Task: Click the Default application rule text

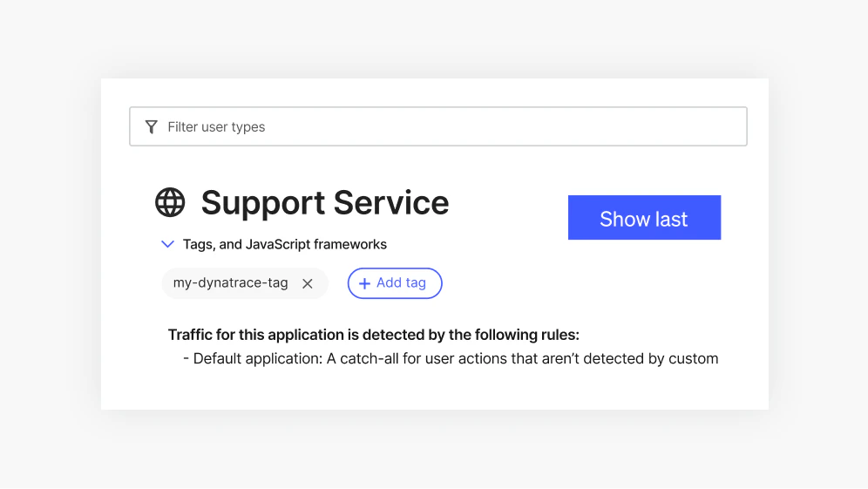Action: pos(258,358)
